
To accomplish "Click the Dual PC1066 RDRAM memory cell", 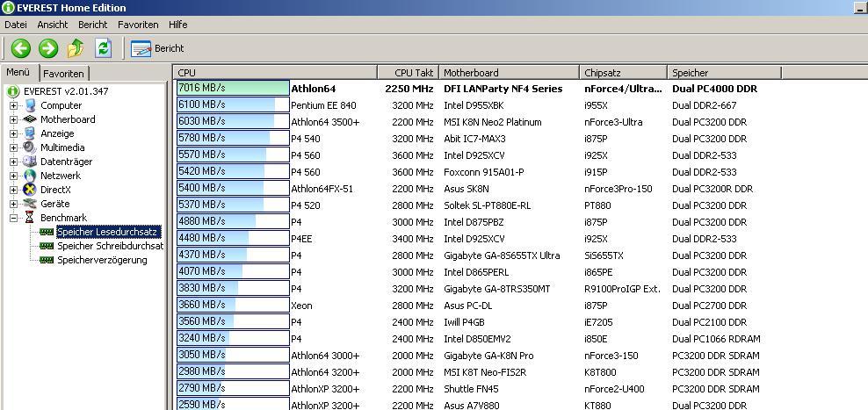I will (716, 339).
